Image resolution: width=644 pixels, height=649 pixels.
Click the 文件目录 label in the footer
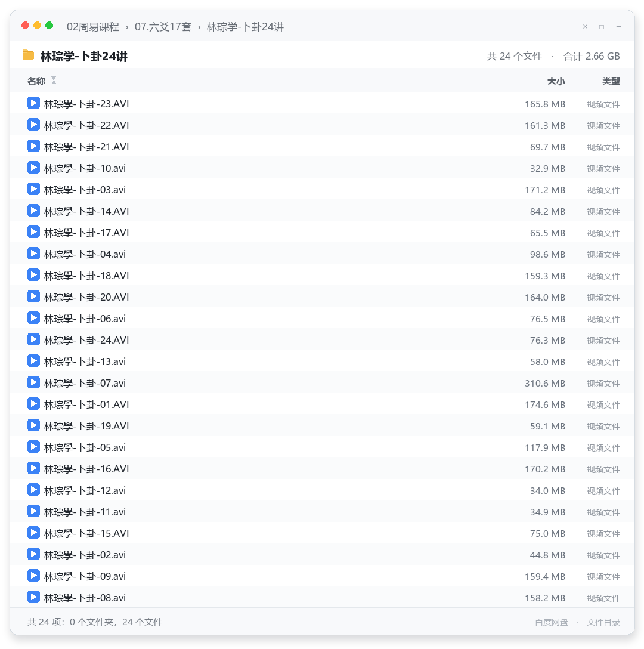point(603,622)
